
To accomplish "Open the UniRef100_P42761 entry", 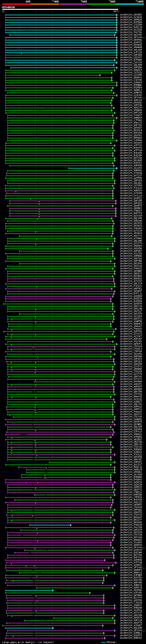I will click(131, 32).
